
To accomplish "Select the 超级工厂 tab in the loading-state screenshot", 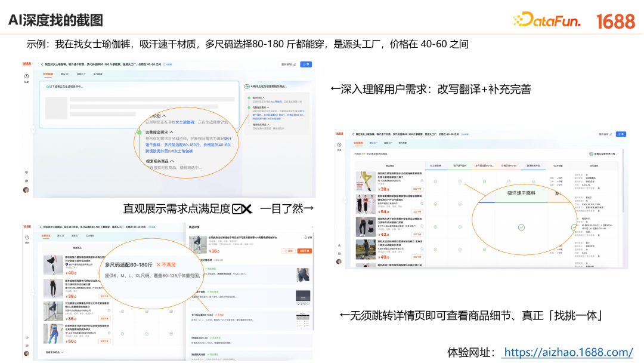I will tap(81, 74).
